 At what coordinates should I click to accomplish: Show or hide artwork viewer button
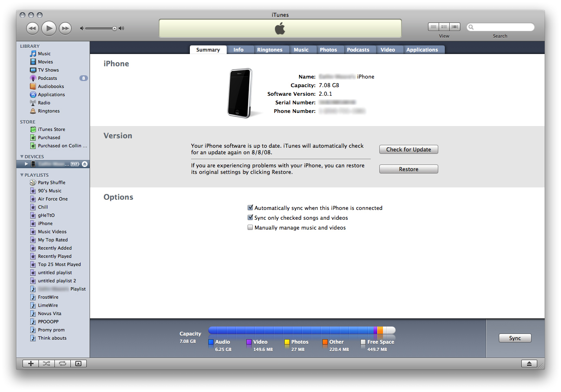coord(79,363)
